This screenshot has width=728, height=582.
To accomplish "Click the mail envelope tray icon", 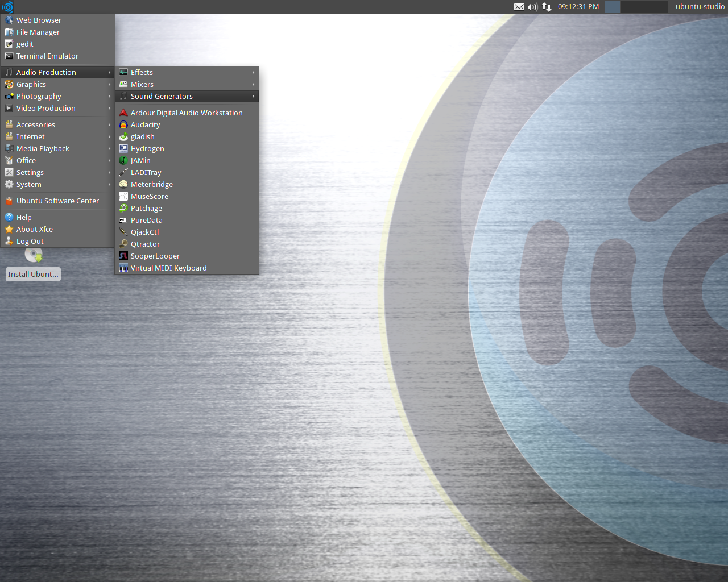I will point(519,7).
